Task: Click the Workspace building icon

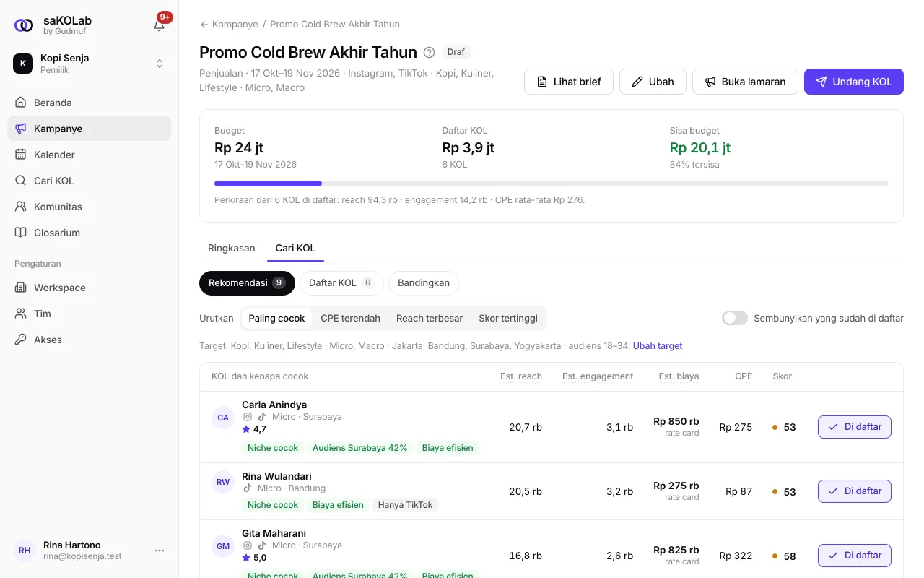Action: click(20, 288)
